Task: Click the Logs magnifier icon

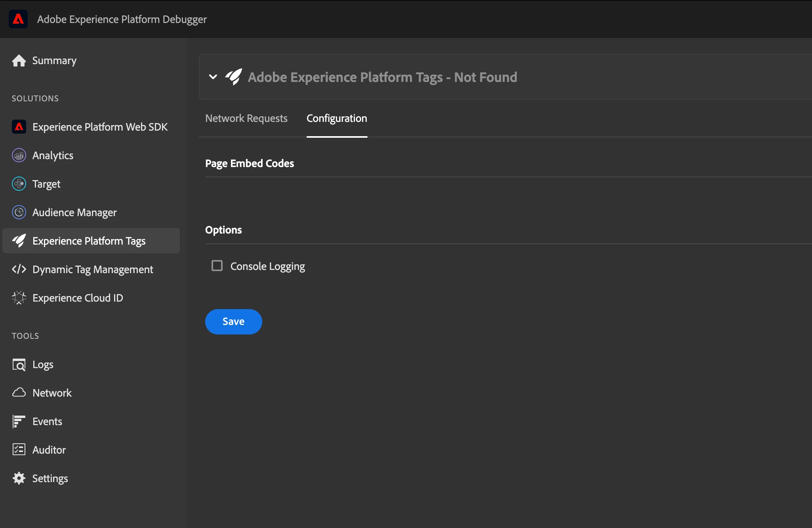Action: tap(19, 365)
